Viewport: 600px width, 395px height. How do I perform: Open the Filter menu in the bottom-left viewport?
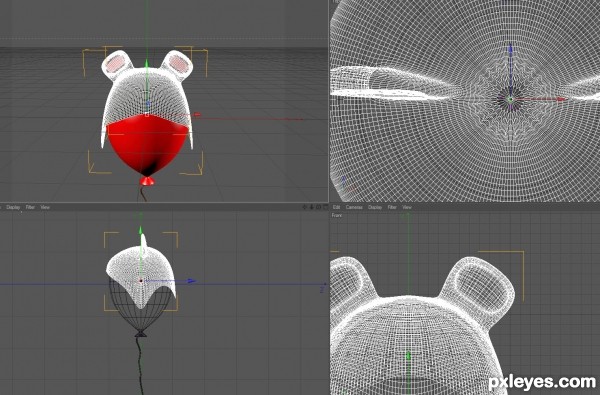[30, 207]
